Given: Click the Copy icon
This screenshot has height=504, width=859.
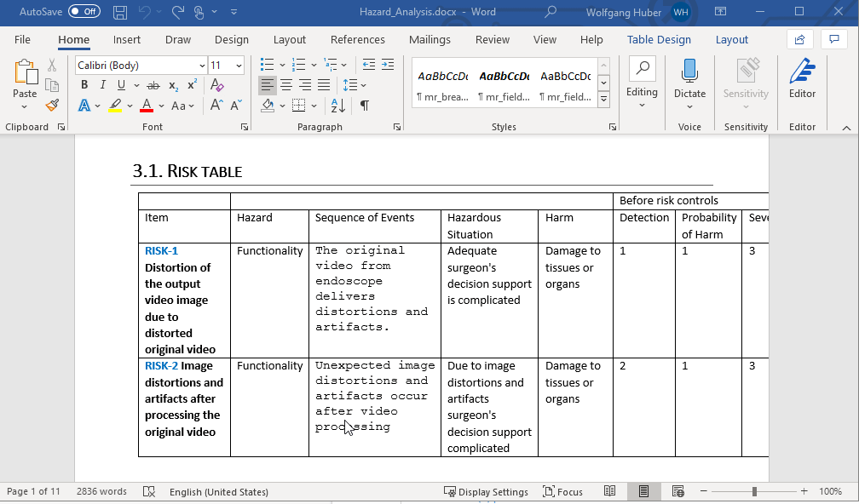Looking at the screenshot, I should coord(52,85).
